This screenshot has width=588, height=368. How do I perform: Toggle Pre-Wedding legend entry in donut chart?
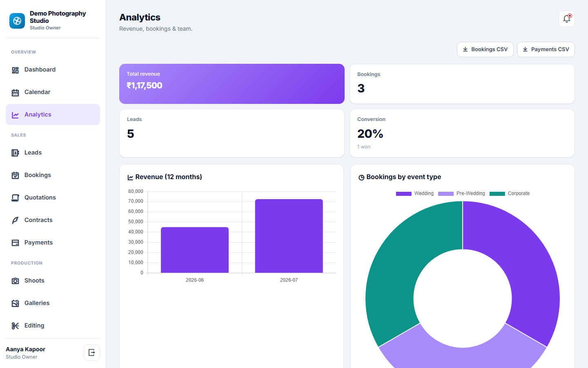(461, 193)
